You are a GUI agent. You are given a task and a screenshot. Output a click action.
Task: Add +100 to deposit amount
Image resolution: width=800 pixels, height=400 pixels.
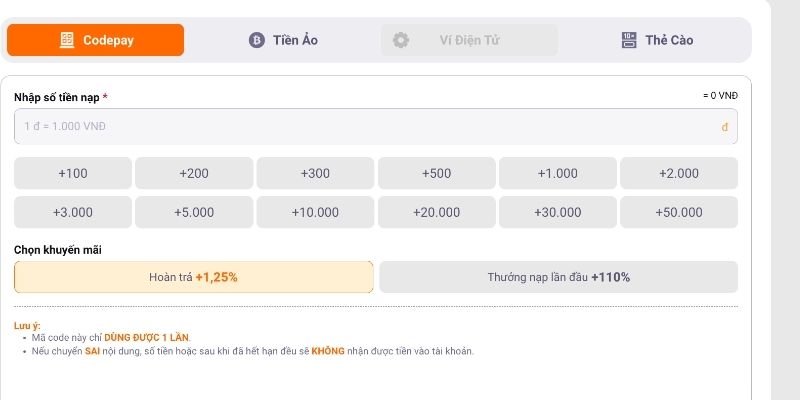tap(73, 173)
